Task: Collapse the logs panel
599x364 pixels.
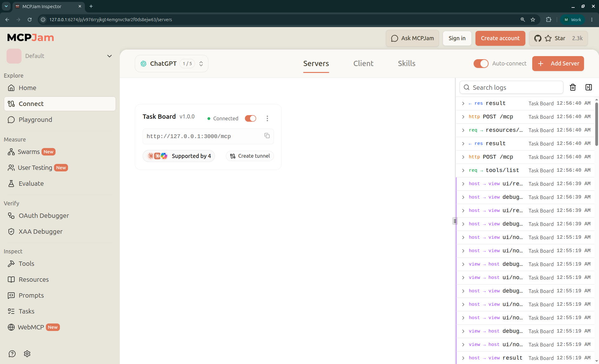Action: pyautogui.click(x=589, y=87)
